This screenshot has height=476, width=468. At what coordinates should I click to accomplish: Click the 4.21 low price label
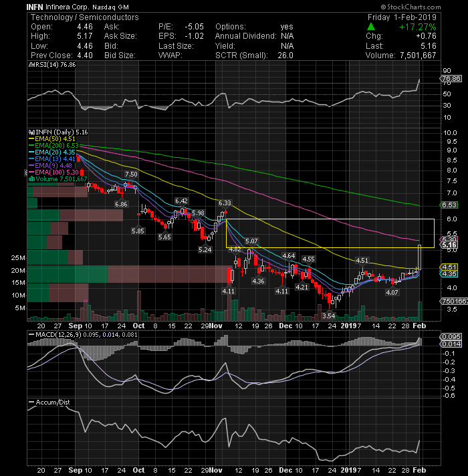click(x=302, y=287)
